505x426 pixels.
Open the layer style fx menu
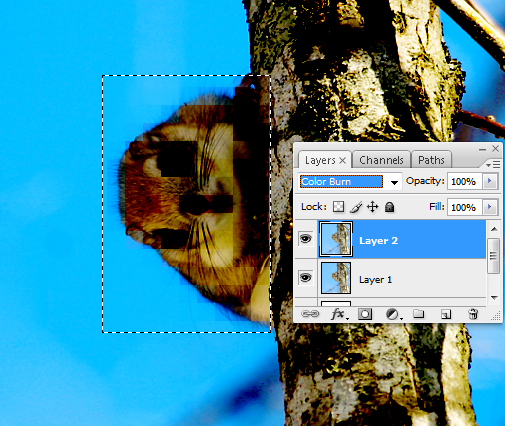coord(339,314)
